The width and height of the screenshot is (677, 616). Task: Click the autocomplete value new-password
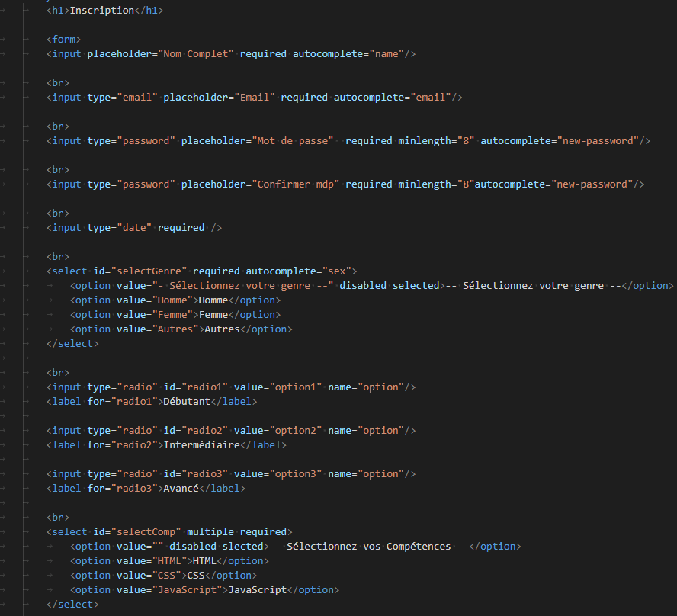click(599, 140)
